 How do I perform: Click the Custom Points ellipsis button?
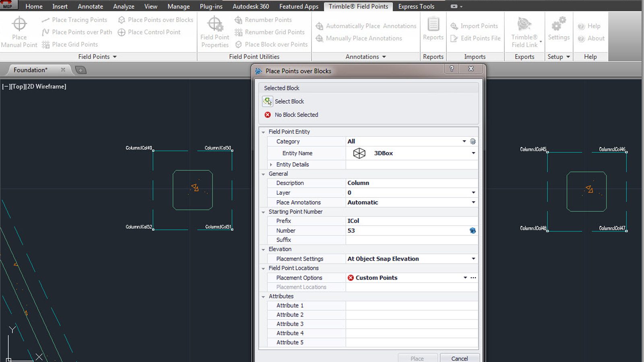pyautogui.click(x=473, y=278)
